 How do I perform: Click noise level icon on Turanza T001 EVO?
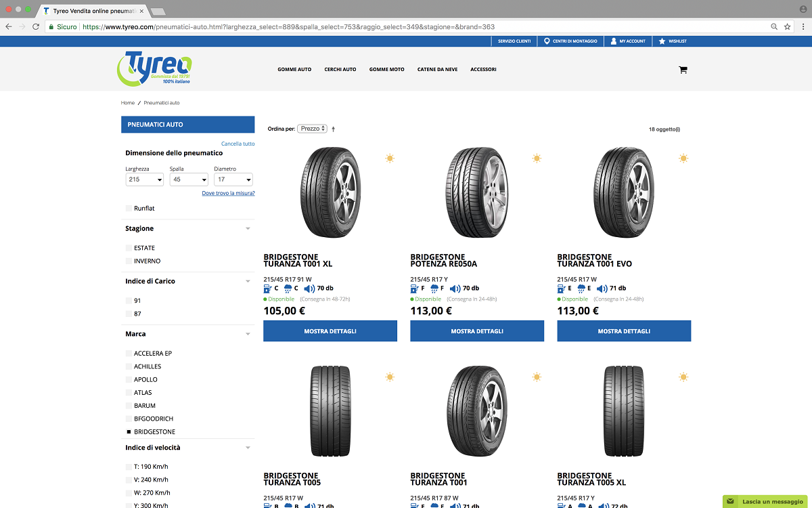coord(602,289)
